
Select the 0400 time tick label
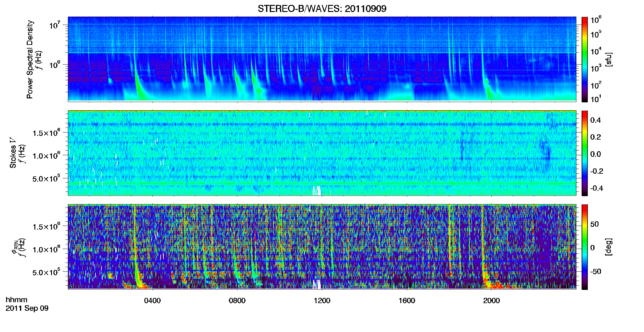tap(152, 301)
